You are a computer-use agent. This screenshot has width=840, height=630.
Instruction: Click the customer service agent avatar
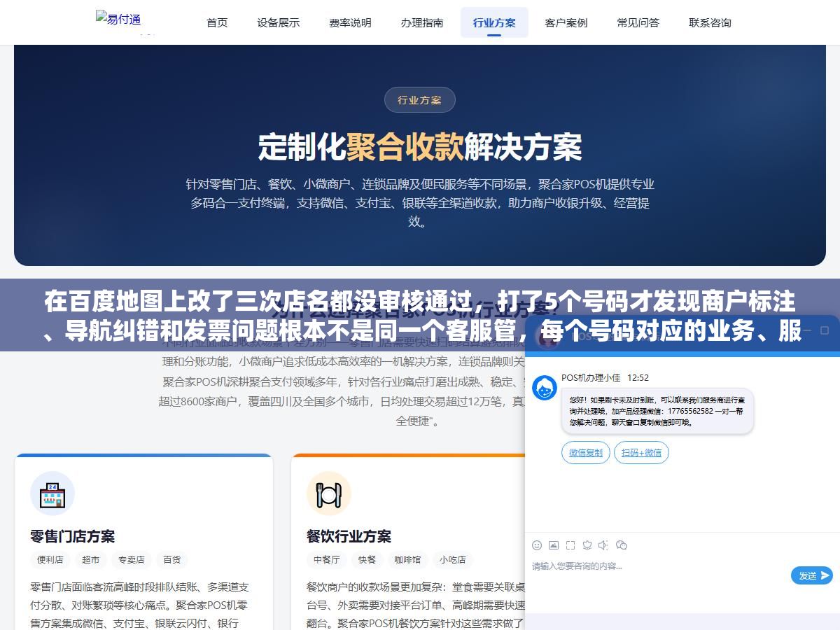click(x=545, y=388)
